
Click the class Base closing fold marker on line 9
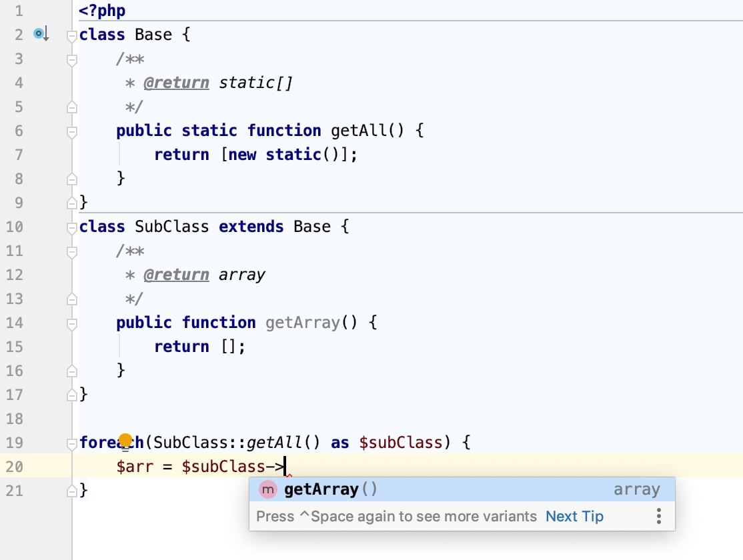[71, 203]
